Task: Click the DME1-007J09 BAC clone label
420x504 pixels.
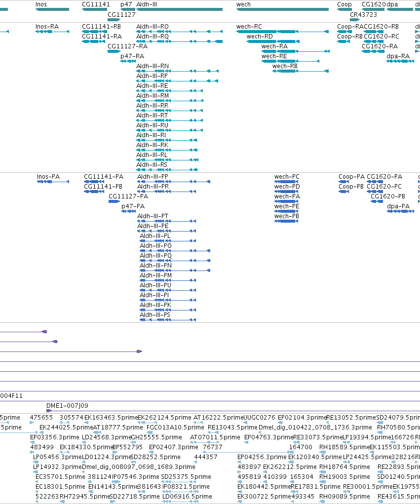Action: coord(67,406)
